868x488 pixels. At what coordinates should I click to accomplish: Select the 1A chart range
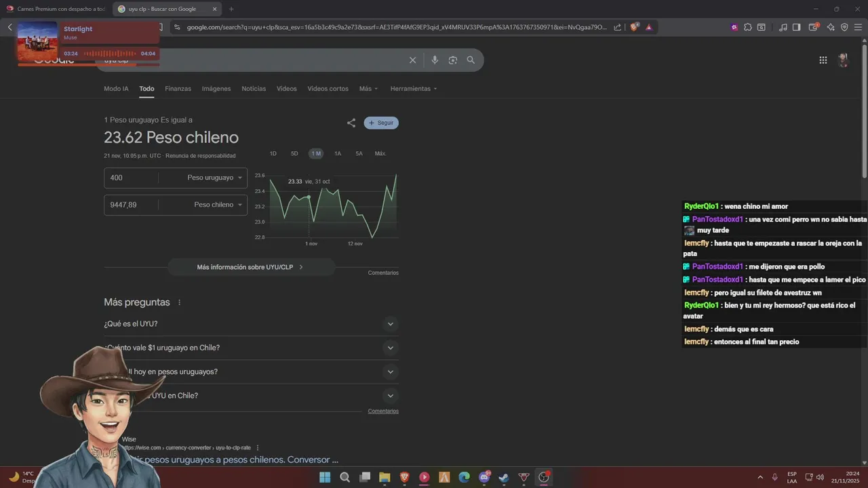[x=338, y=154]
